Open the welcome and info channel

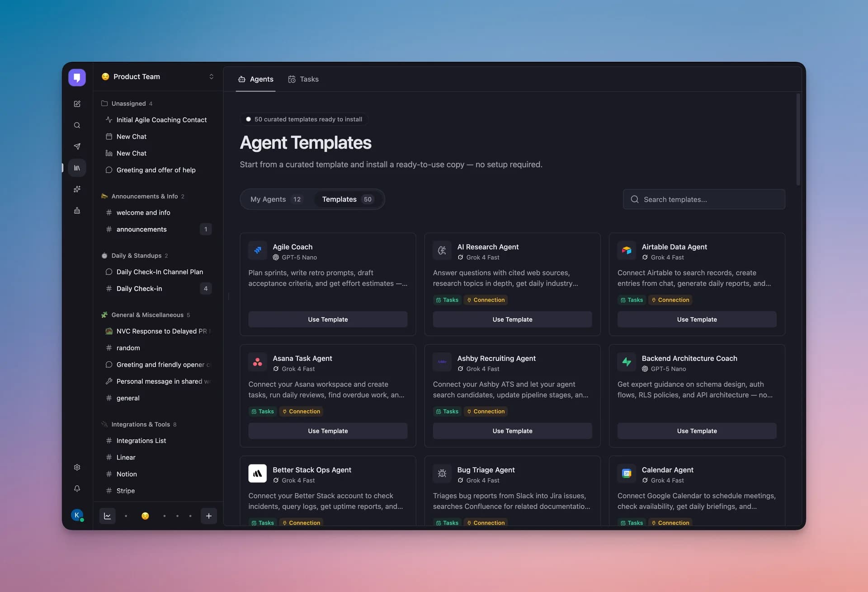point(158,212)
